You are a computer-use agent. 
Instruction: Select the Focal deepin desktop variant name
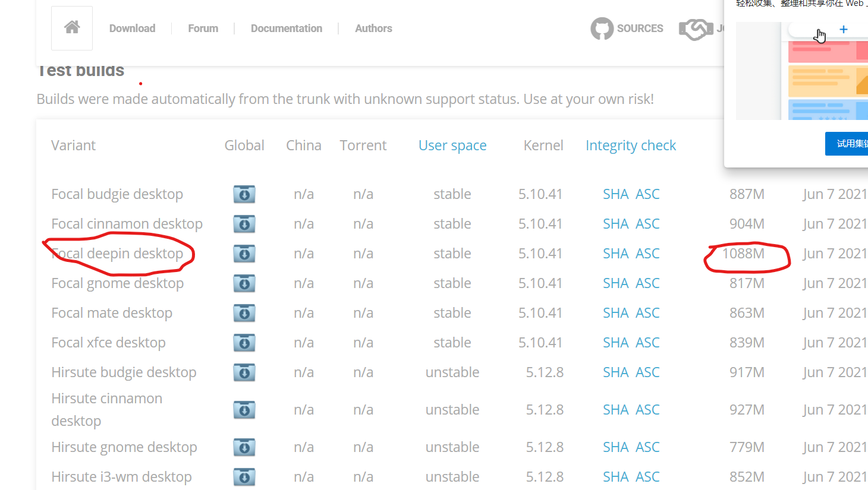point(117,254)
